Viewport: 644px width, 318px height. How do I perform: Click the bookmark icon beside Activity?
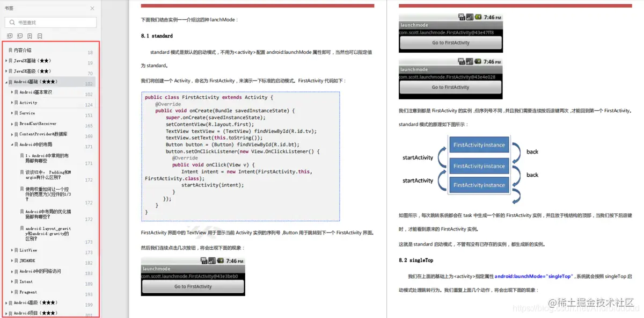pyautogui.click(x=16, y=103)
